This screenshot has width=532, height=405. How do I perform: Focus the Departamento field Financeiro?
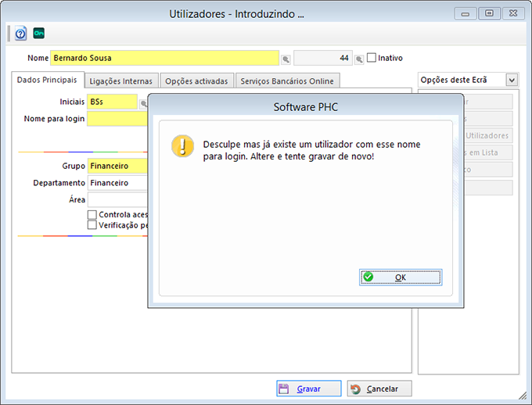(x=117, y=183)
